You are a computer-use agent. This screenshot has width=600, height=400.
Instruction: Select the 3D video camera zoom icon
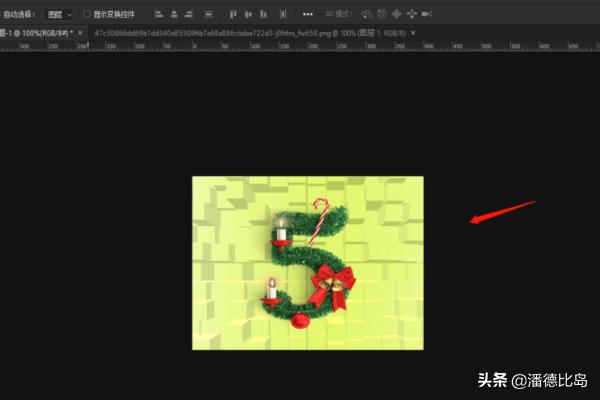point(427,14)
